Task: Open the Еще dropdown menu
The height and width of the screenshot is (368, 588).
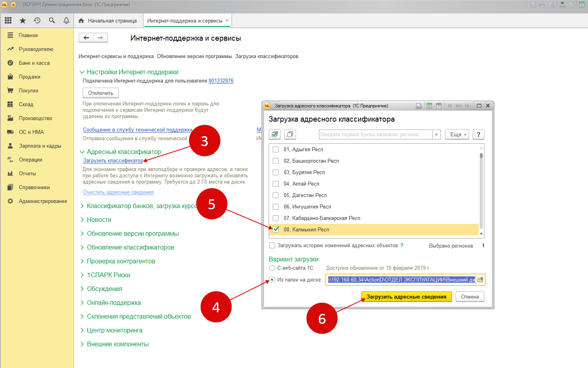Action: [x=457, y=134]
